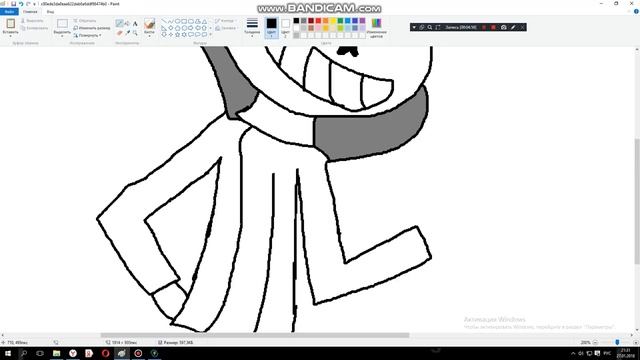Undo using the quick access toolbar arrow
The image size is (640, 360).
pos(21,4)
